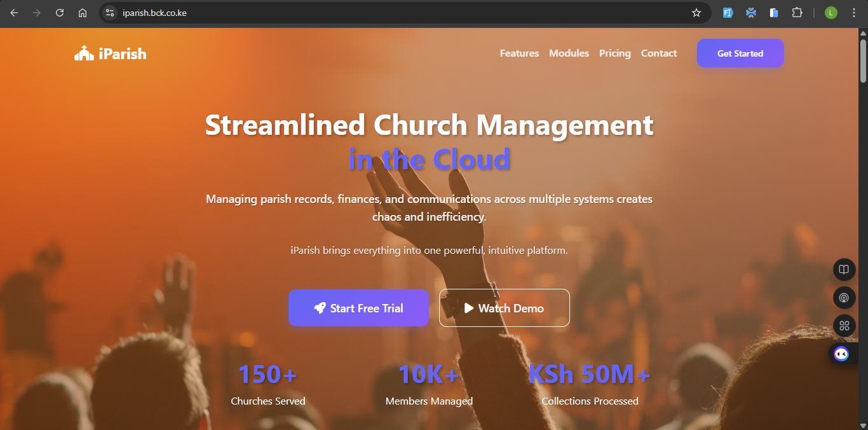Click the Members Managed label
The height and width of the screenshot is (430, 868).
[x=429, y=401]
